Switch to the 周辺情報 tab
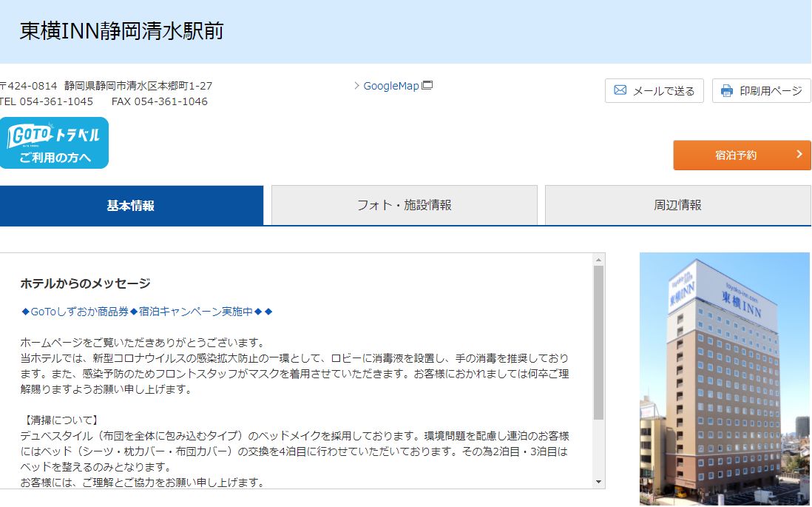Screen dimensions: 812x507 pyautogui.click(x=678, y=205)
